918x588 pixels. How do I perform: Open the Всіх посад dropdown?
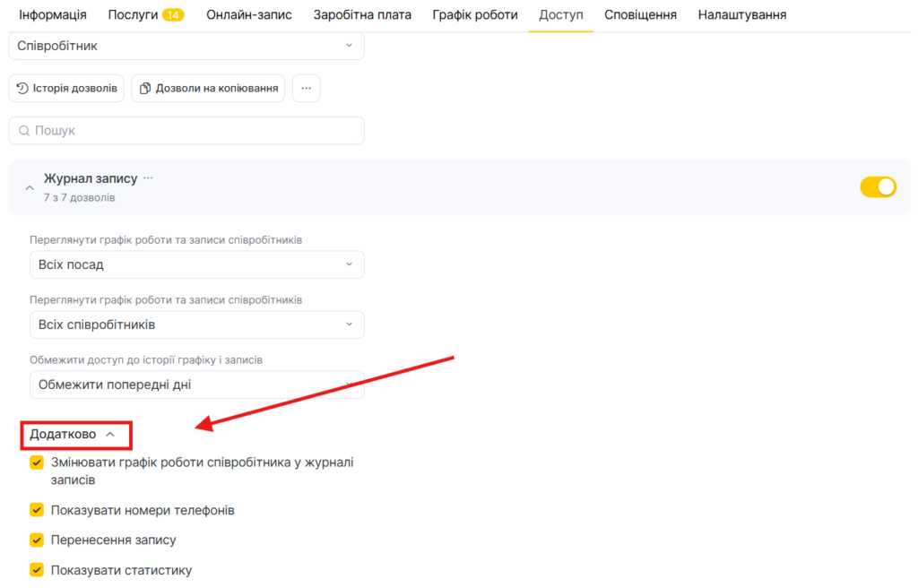tap(196, 265)
